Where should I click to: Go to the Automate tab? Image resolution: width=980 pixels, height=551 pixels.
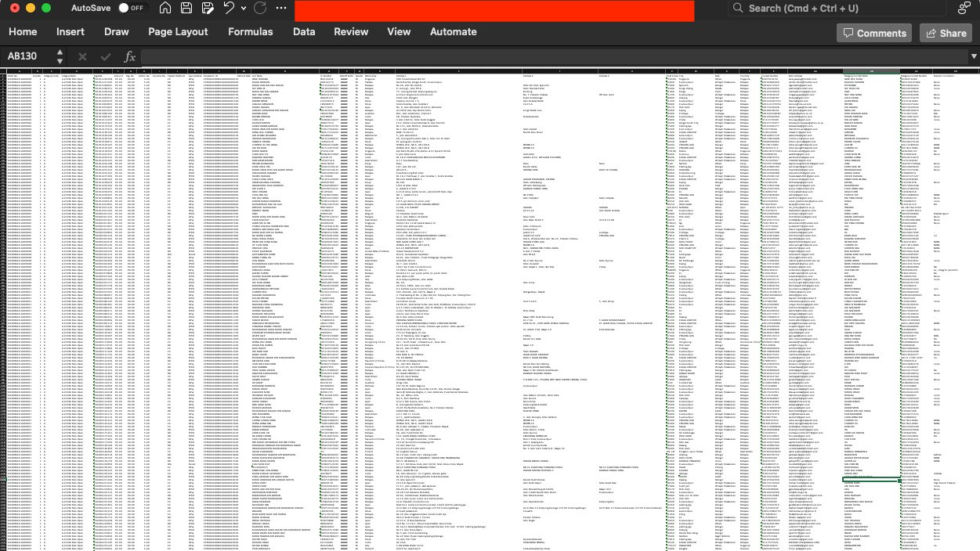click(x=453, y=32)
